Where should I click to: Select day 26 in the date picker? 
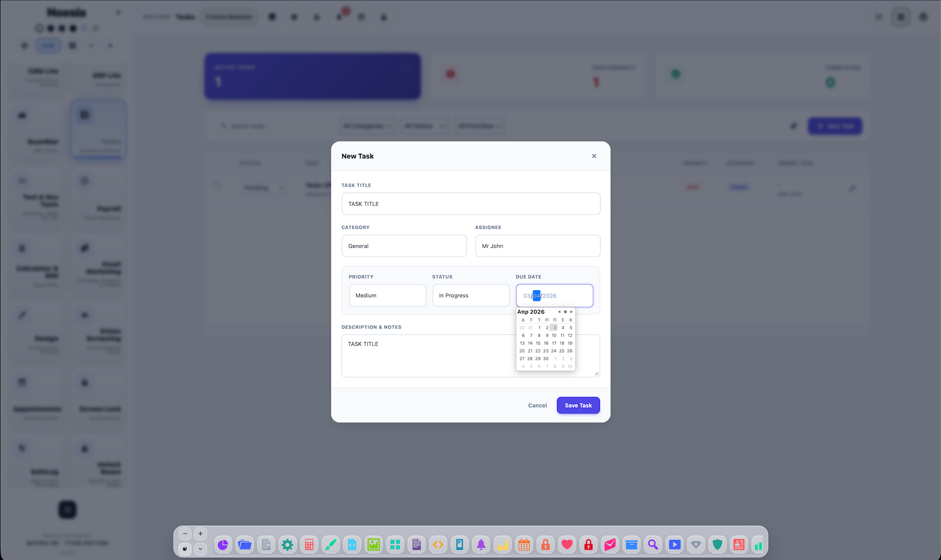click(570, 351)
